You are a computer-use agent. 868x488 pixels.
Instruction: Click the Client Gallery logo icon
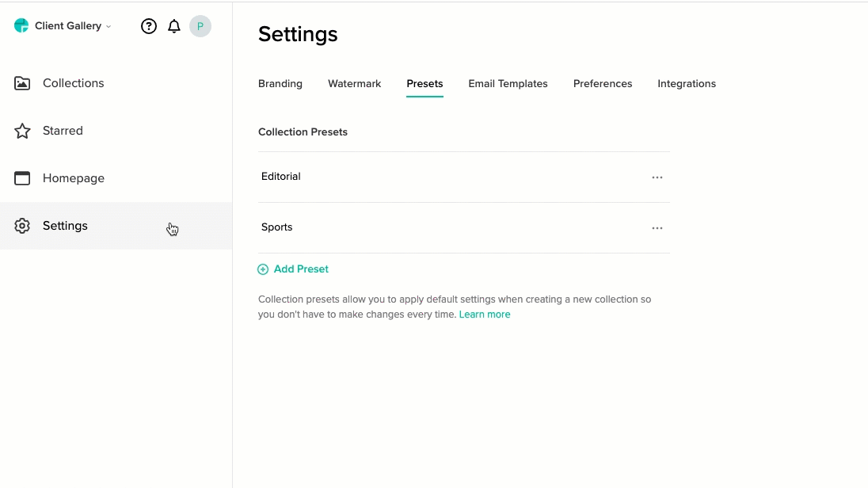click(x=21, y=26)
